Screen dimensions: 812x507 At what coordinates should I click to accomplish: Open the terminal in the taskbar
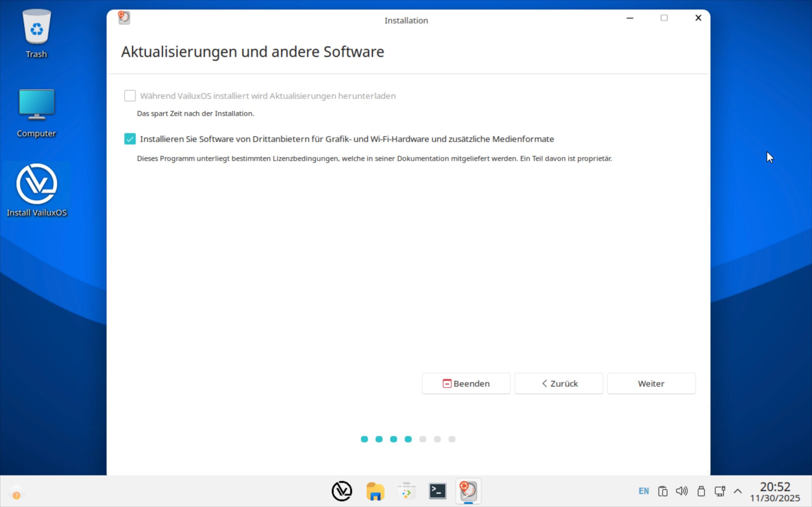pos(437,491)
